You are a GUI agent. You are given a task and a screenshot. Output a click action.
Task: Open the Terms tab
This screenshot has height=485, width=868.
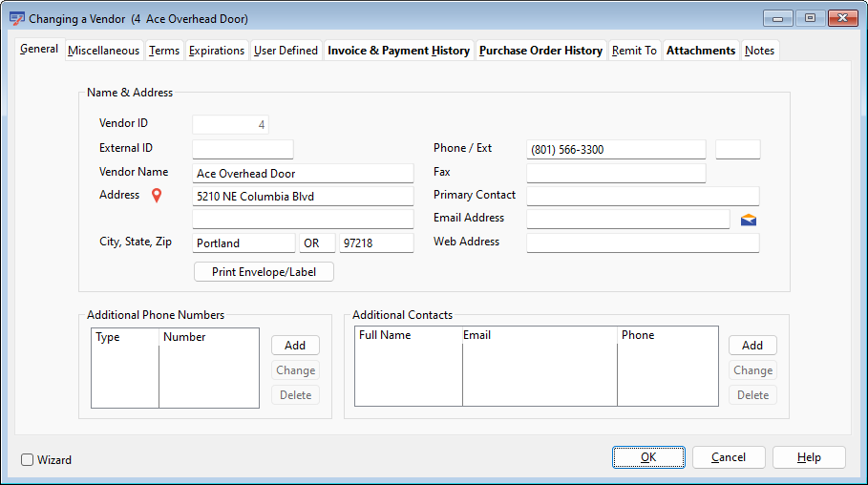[164, 51]
